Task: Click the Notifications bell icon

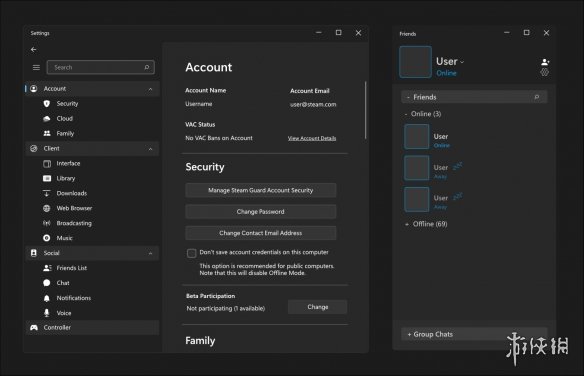Action: (x=47, y=298)
